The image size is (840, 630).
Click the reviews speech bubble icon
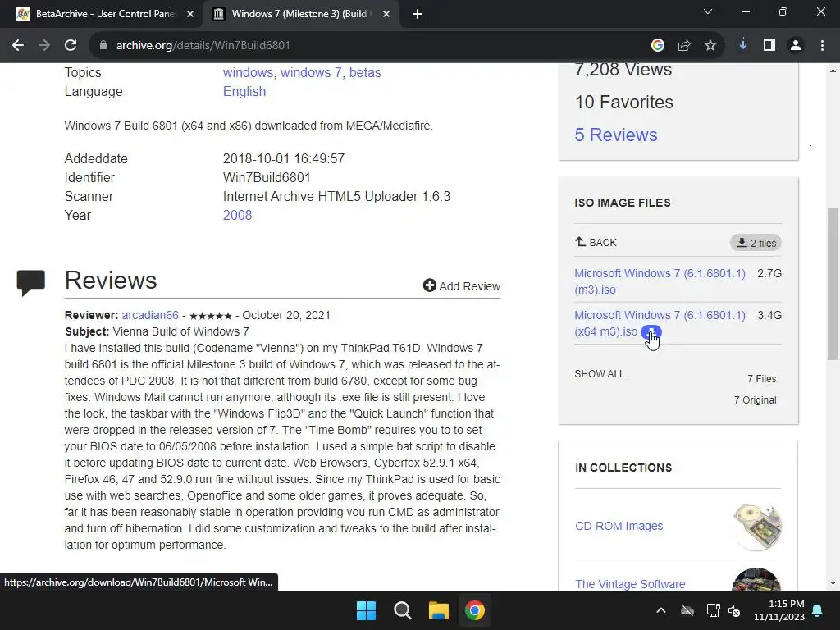point(30,283)
